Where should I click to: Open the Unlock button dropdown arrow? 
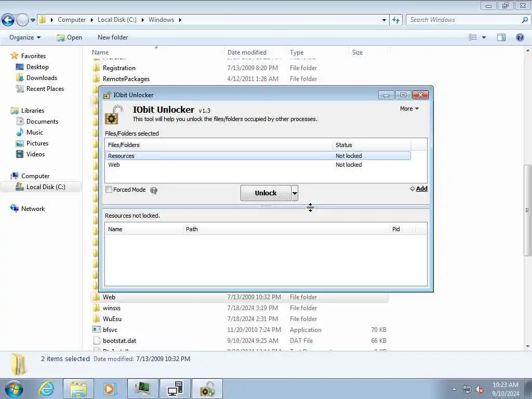295,193
